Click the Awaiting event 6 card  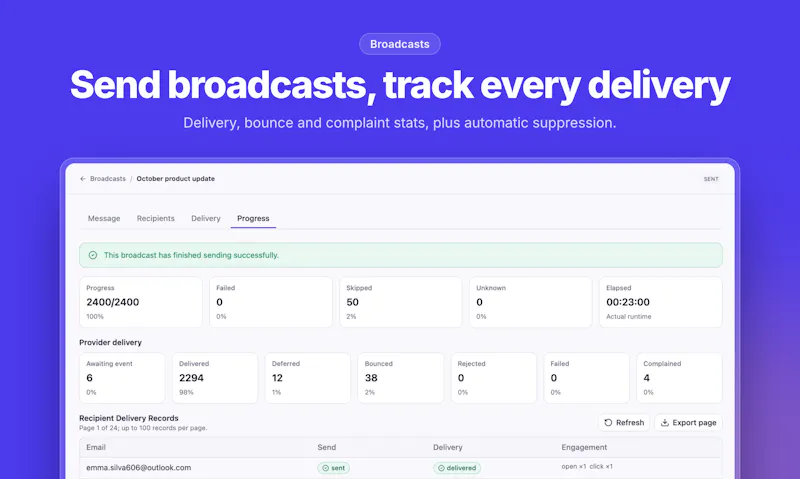click(122, 378)
